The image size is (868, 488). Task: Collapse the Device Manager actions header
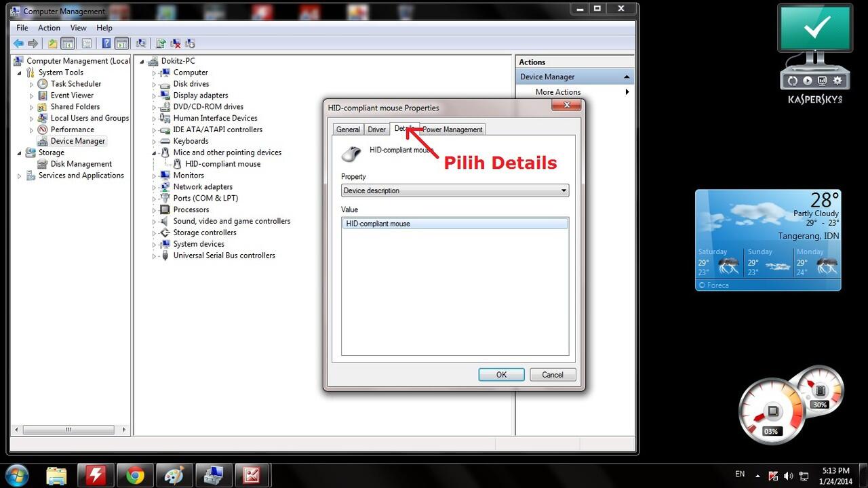[x=627, y=77]
